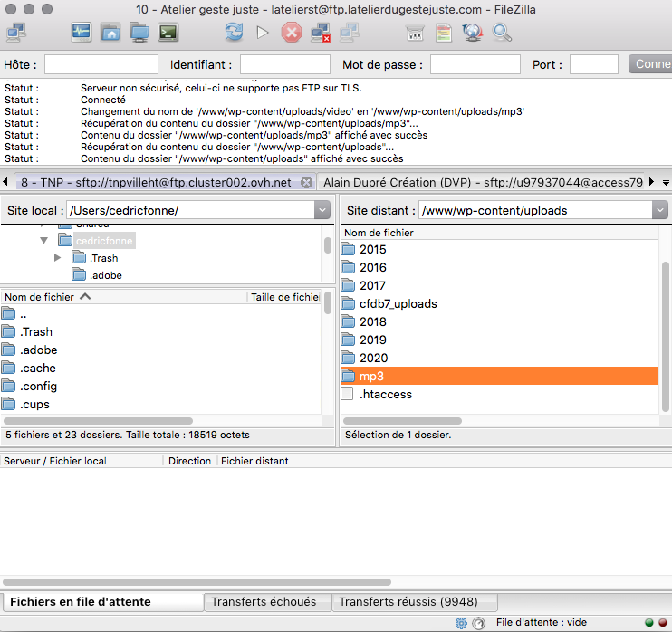Select .cups folder in local list

[x=160, y=404]
